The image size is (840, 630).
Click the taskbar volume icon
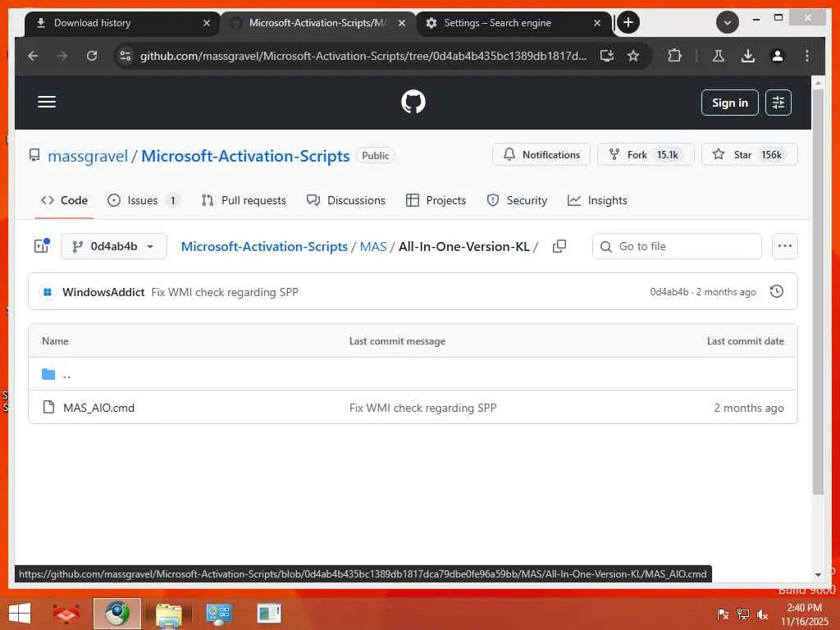(762, 614)
